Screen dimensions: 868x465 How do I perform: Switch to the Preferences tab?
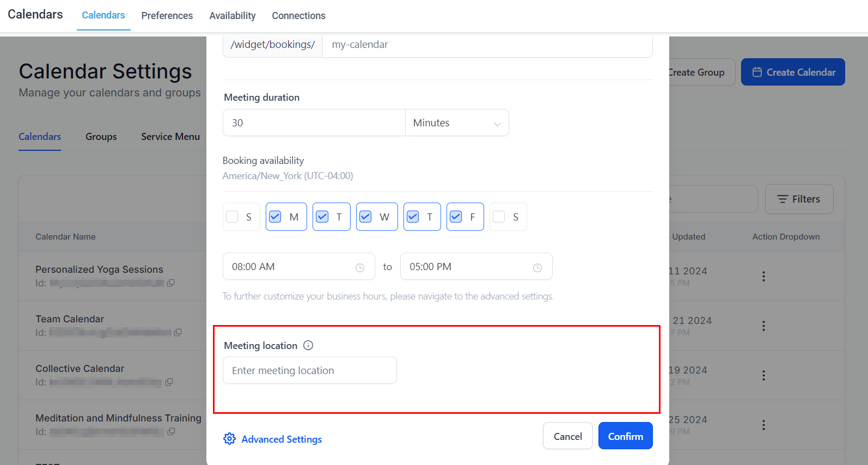(167, 16)
